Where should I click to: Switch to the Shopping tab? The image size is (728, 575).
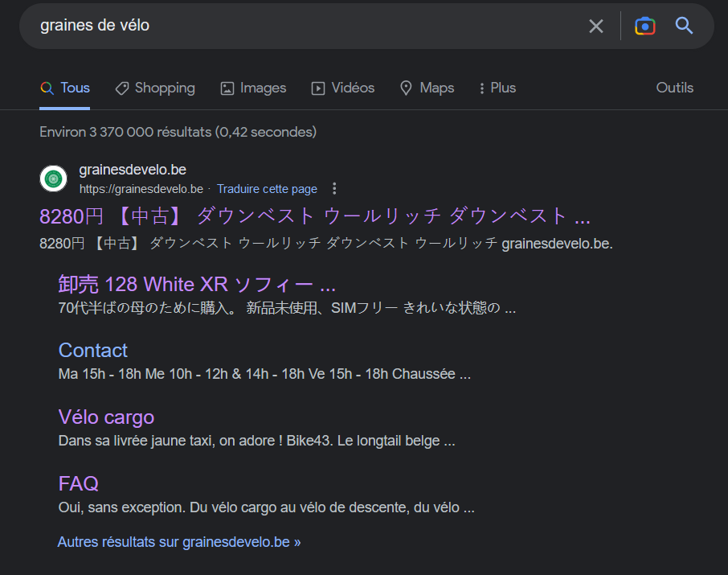click(x=155, y=88)
